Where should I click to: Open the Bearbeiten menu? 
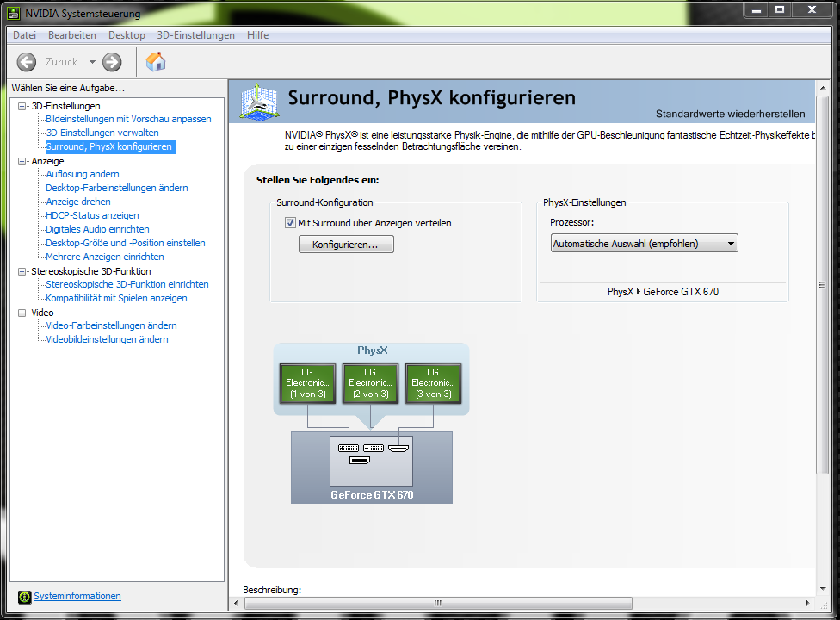pos(72,35)
